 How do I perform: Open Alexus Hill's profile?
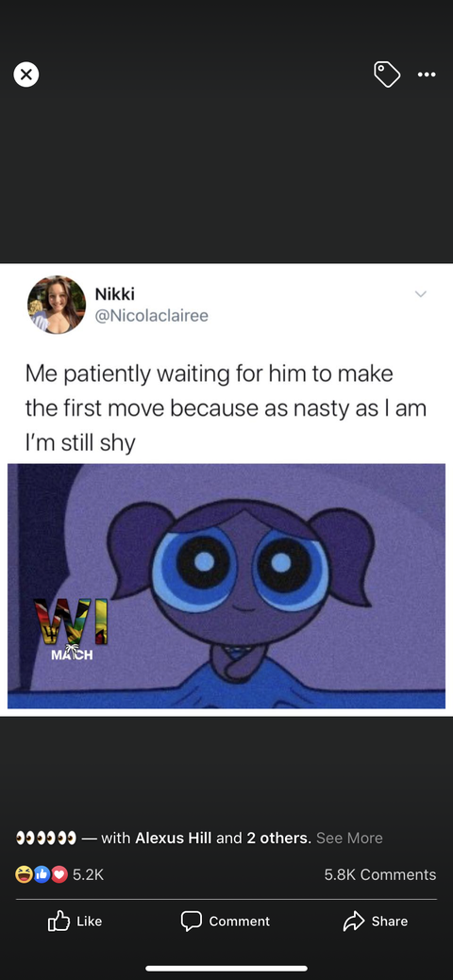[174, 839]
